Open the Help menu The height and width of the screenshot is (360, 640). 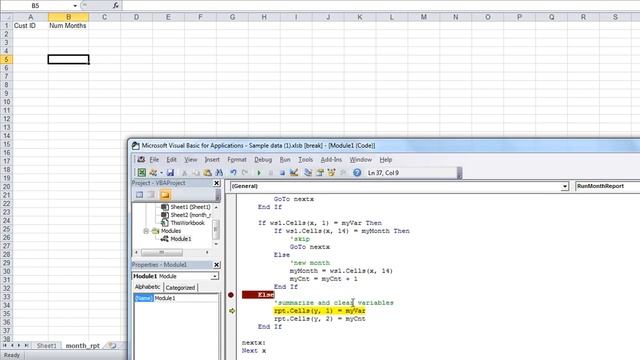tap(386, 160)
